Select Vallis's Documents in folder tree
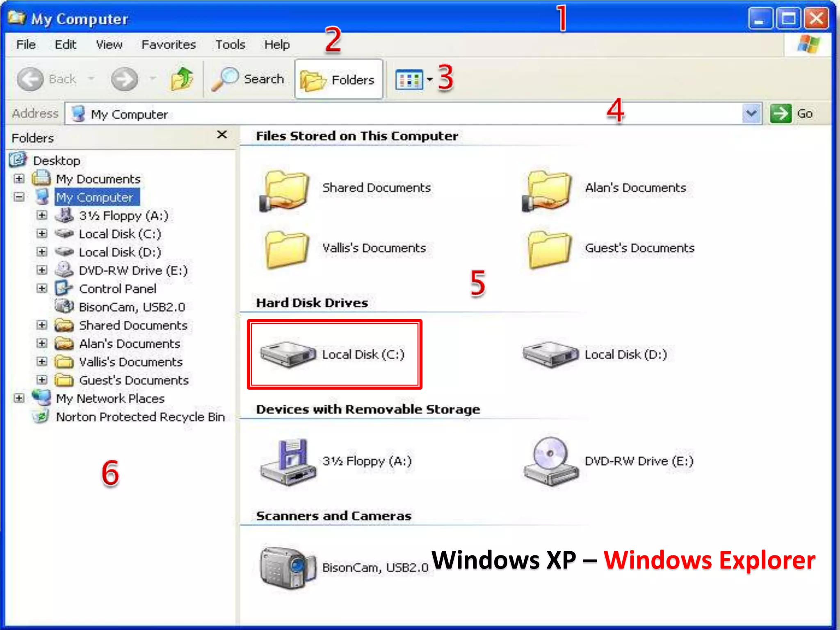Image resolution: width=840 pixels, height=630 pixels. pos(131,362)
